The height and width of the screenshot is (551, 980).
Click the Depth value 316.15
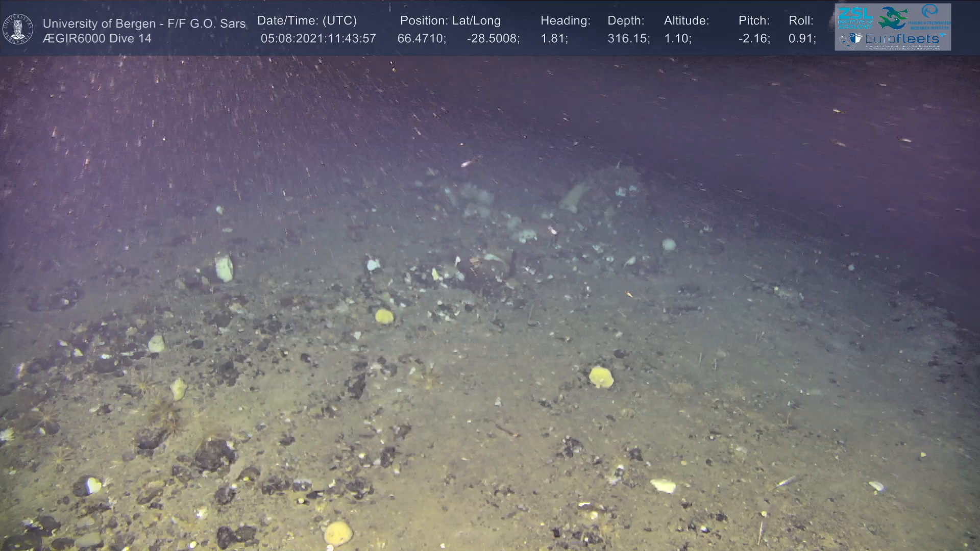coord(628,39)
